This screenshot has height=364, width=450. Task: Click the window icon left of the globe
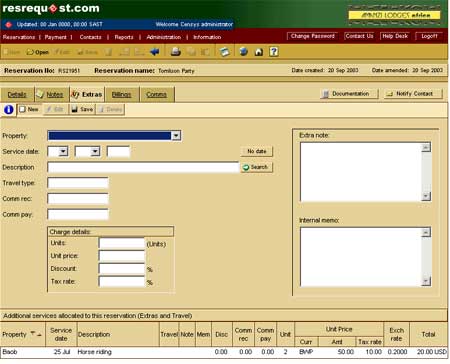coord(225,52)
